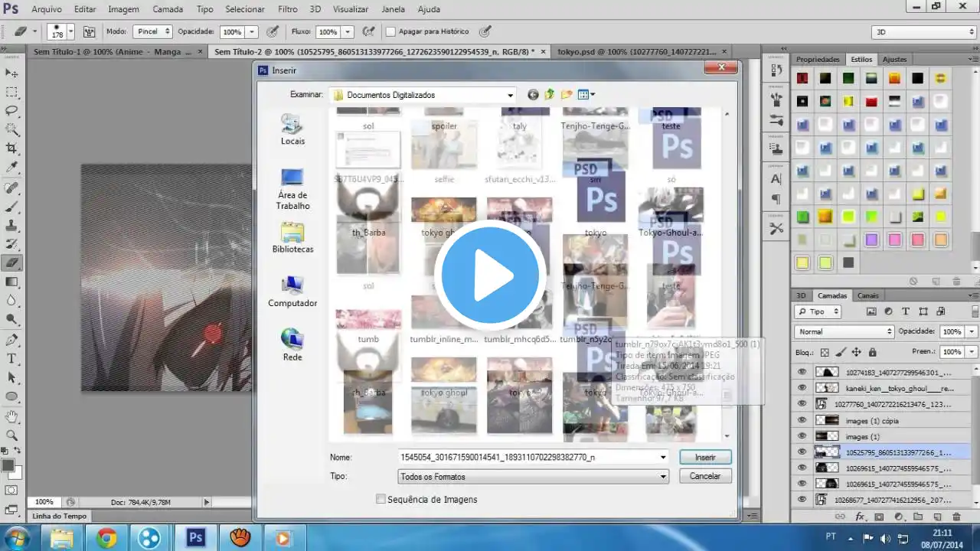
Task: Select the Lasso tool
Action: 12,111
